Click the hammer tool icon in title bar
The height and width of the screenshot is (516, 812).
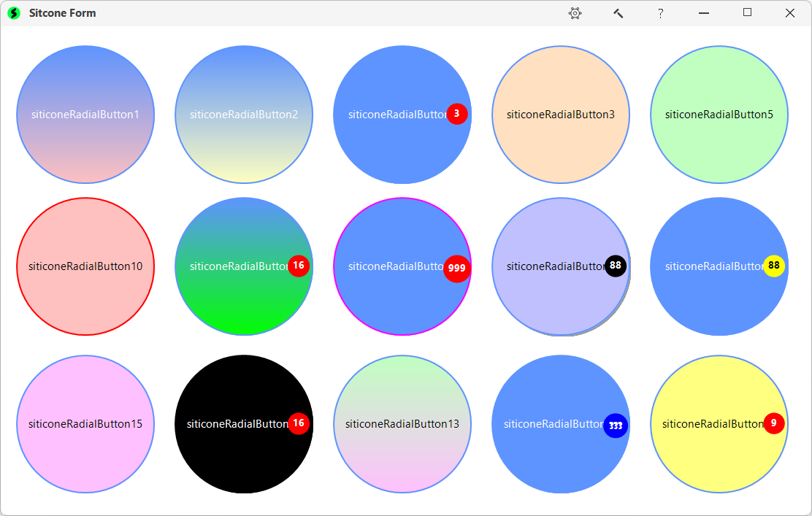(618, 13)
